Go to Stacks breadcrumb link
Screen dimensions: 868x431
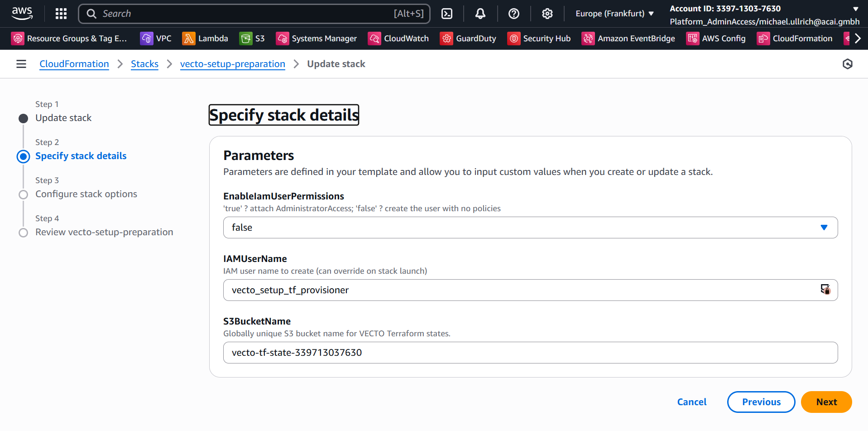pos(145,64)
